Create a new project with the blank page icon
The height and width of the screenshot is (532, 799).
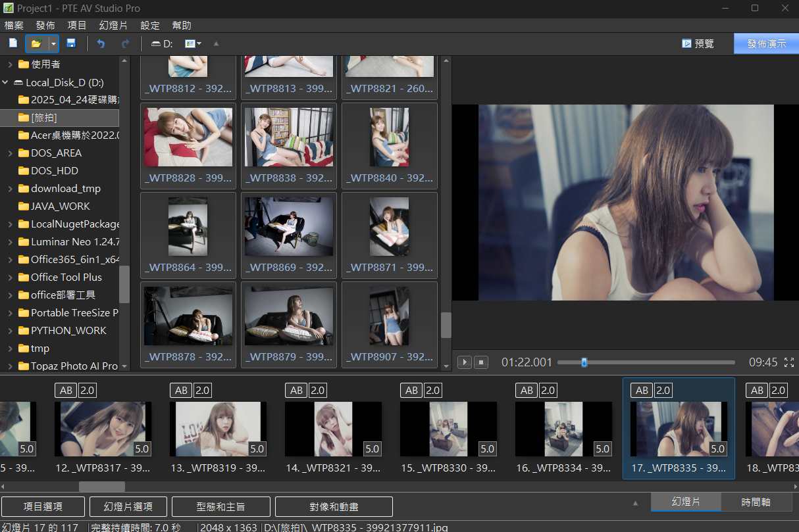click(13, 43)
